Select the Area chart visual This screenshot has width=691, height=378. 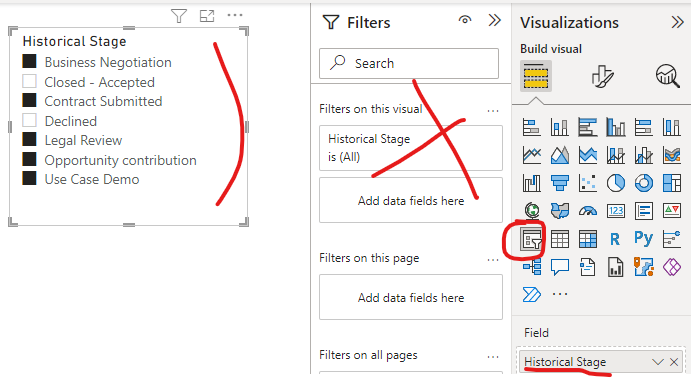[x=559, y=155]
